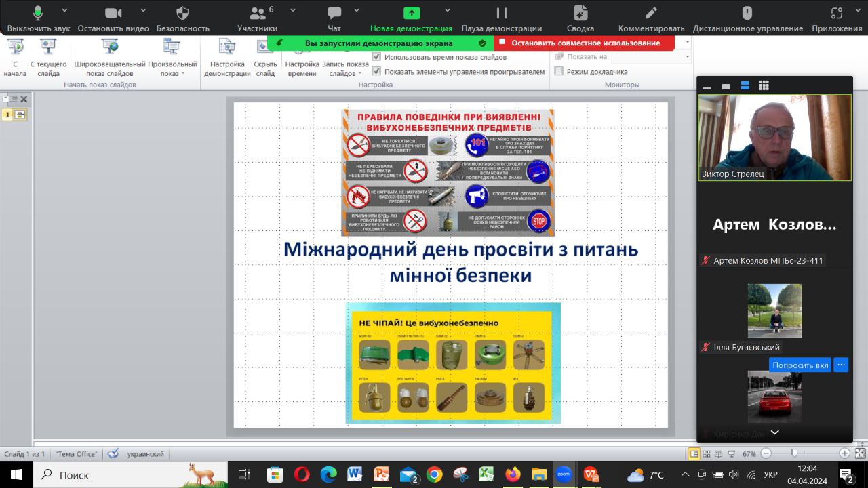868x488 pixels.
Task: Switch video panel to grid view
Action: [764, 85]
